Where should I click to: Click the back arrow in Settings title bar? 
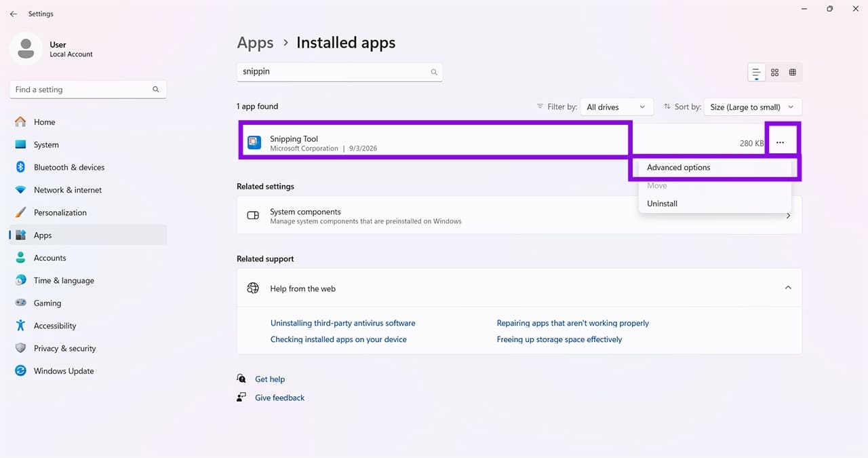pyautogui.click(x=14, y=14)
